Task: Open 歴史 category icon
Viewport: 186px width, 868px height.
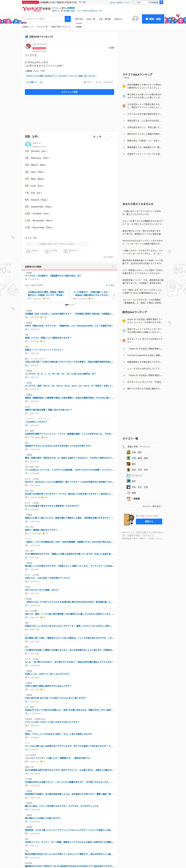Action: (128, 464)
